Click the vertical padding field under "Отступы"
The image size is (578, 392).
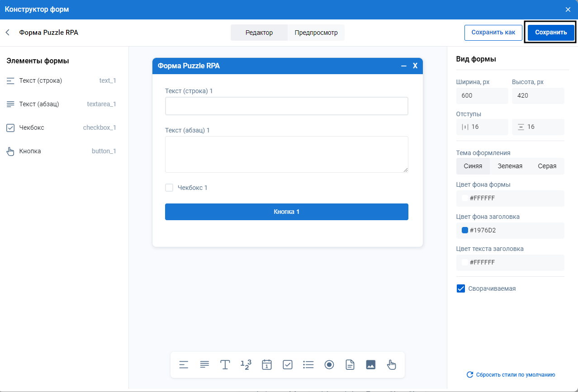click(x=538, y=127)
